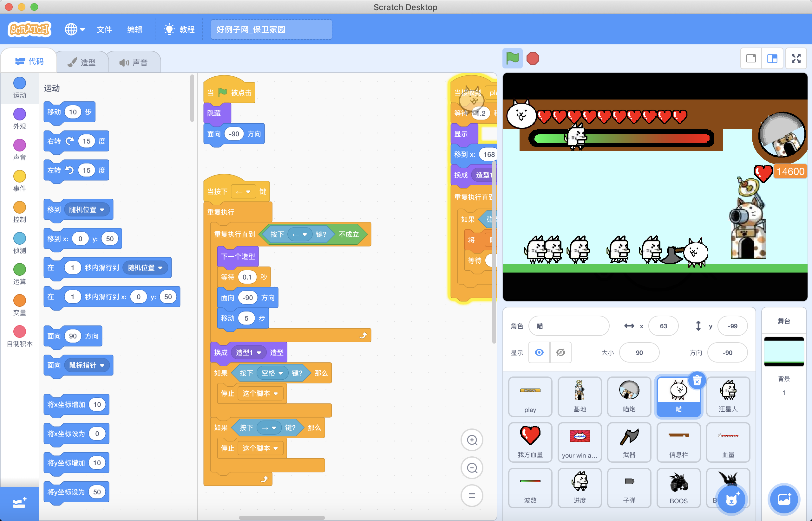This screenshot has height=521, width=812.
Task: Select the 声音 block category circle
Action: [x=20, y=145]
